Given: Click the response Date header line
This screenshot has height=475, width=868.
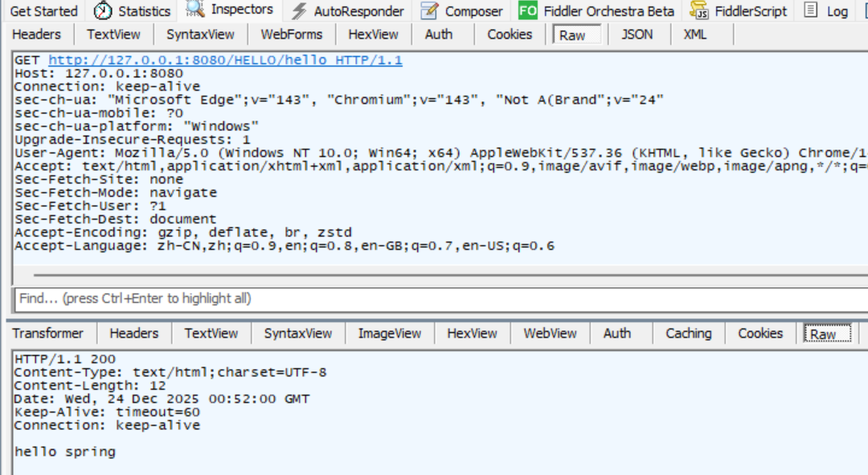Looking at the screenshot, I should pyautogui.click(x=162, y=399).
